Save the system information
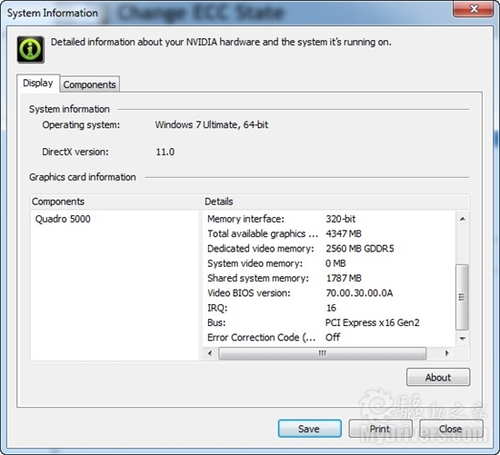This screenshot has height=455, width=500. click(310, 429)
